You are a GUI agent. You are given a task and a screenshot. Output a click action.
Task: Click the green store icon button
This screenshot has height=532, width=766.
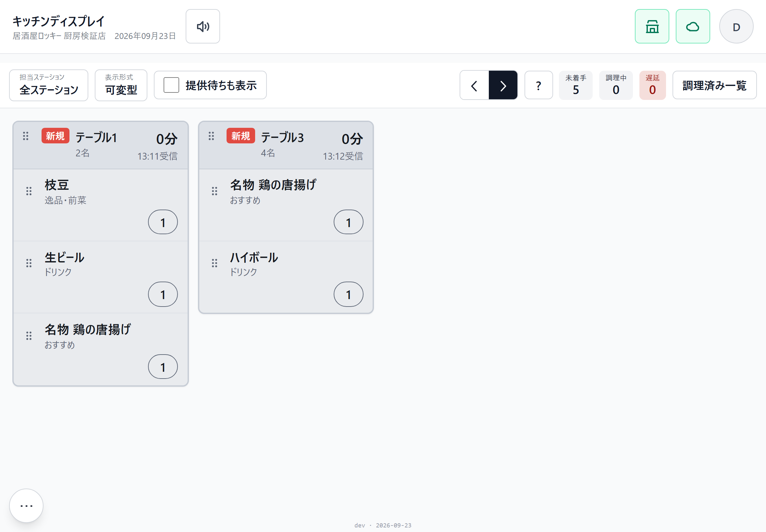(652, 26)
